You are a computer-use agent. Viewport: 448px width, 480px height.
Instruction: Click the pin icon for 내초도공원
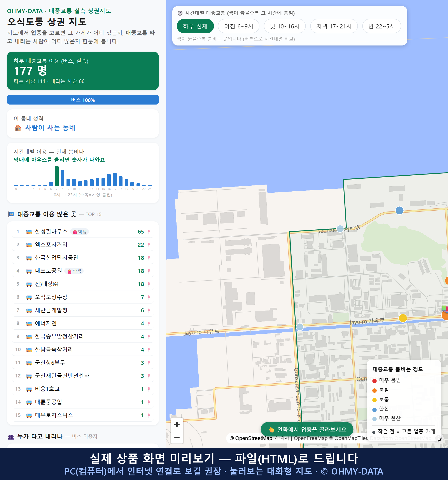pos(149,271)
